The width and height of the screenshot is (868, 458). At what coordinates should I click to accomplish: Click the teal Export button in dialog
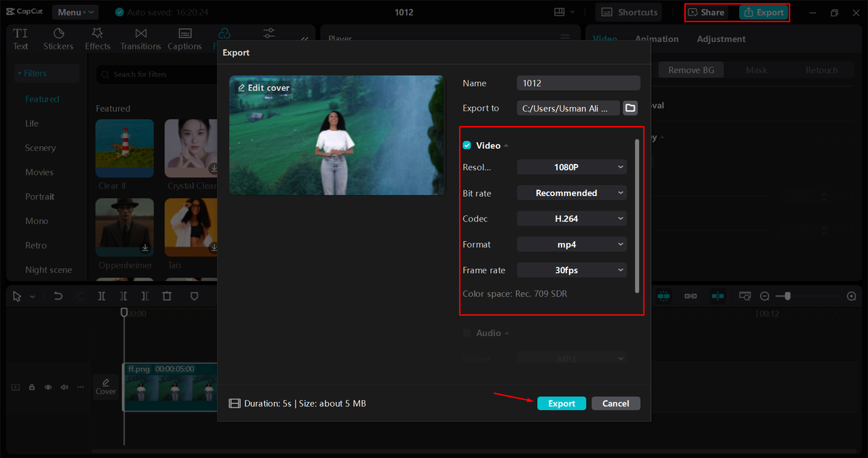pyautogui.click(x=561, y=403)
